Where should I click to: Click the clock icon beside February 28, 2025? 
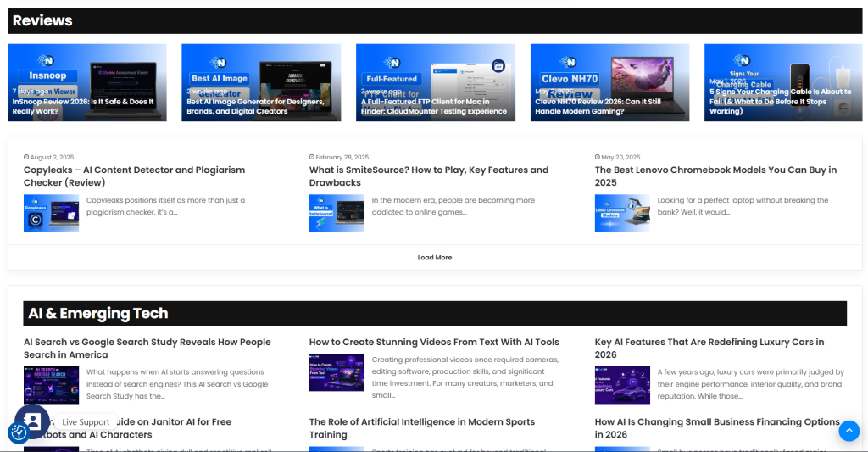(312, 158)
